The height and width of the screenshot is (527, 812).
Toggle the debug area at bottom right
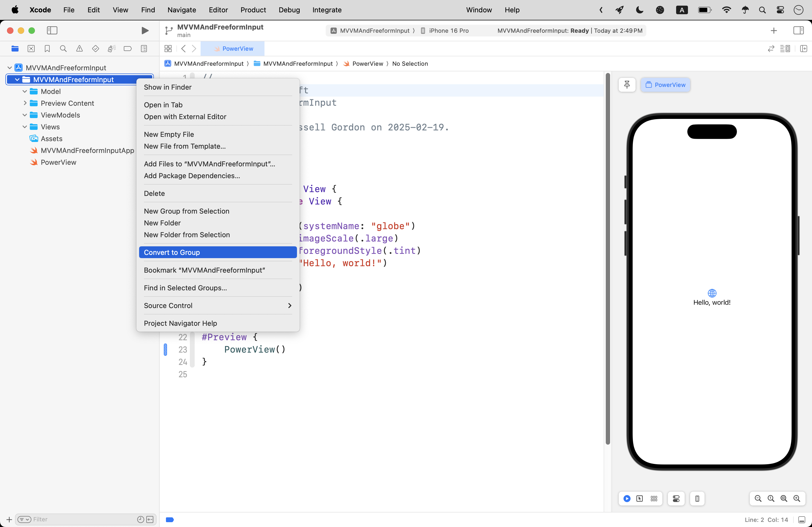click(x=802, y=519)
